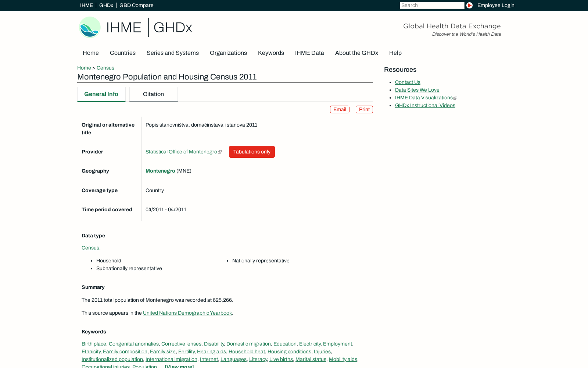Open the Organizations menu
588x368 pixels.
click(x=228, y=53)
